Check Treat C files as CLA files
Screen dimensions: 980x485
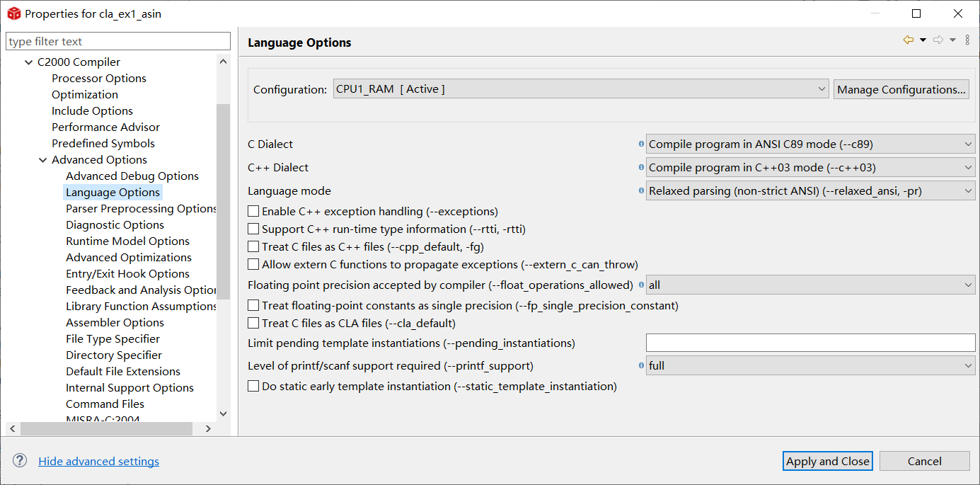coord(253,323)
